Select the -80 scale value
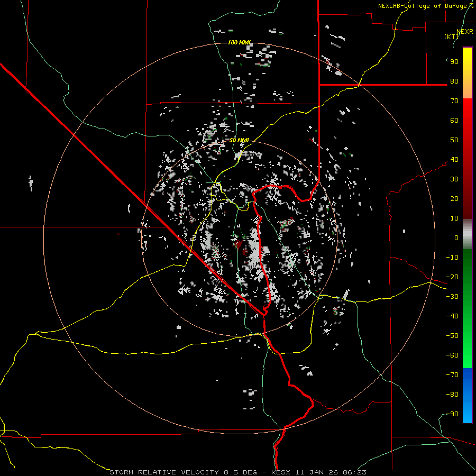 (452, 395)
